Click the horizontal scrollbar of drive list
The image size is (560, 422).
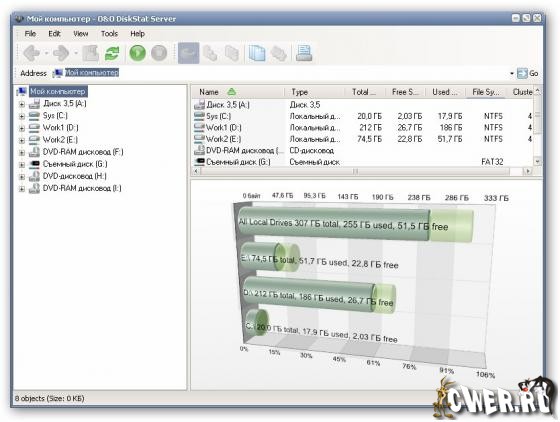coord(361,171)
